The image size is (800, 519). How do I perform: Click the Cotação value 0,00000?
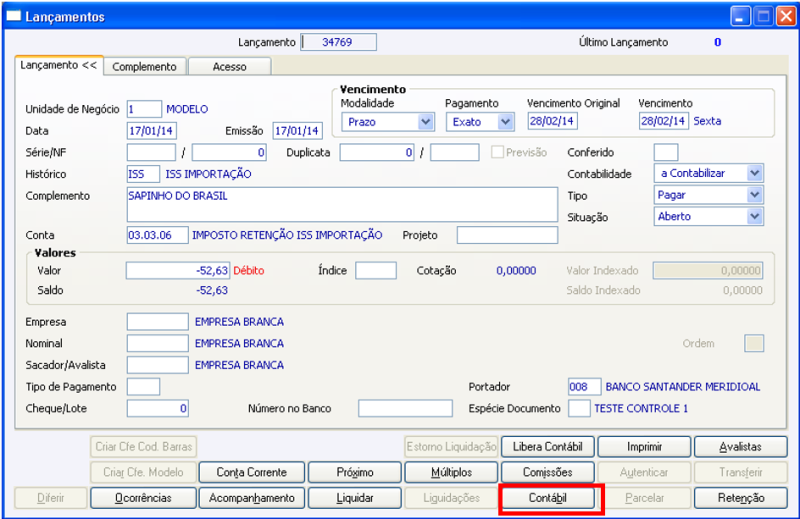tap(516, 270)
